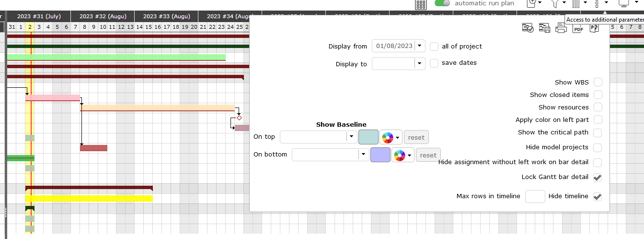
Task: Enable Show closed items checkbox
Action: click(598, 95)
